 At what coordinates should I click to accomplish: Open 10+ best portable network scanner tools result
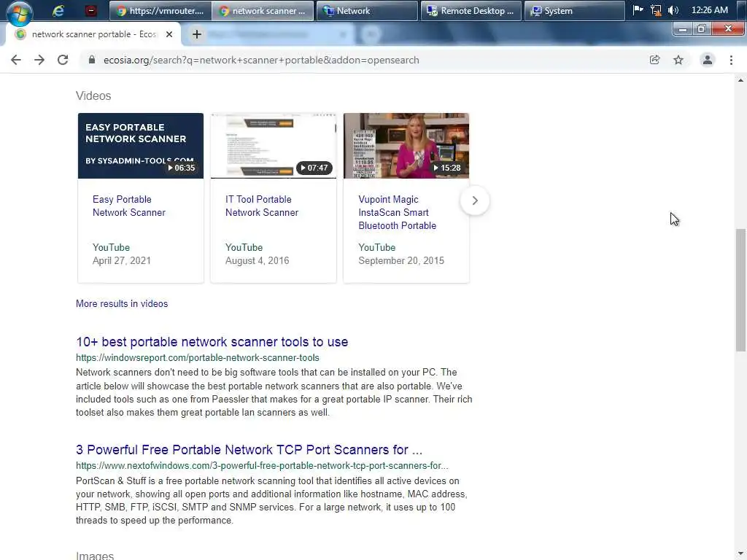point(212,342)
